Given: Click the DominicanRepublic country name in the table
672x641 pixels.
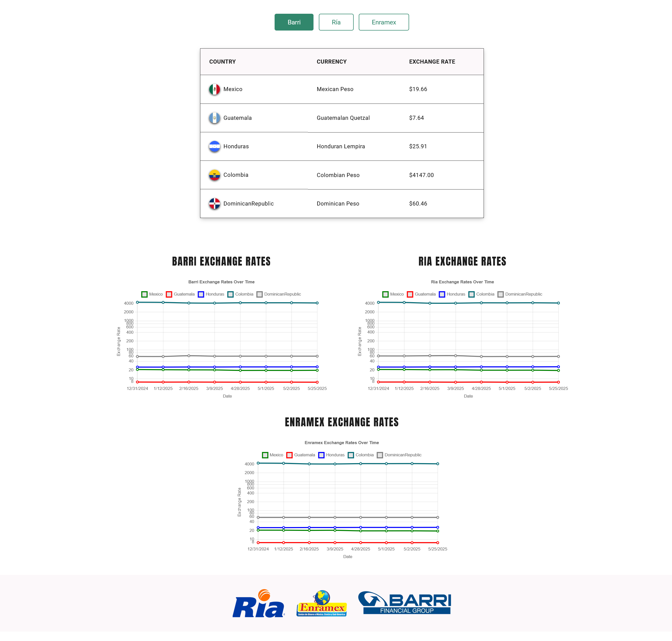Looking at the screenshot, I should [x=249, y=204].
